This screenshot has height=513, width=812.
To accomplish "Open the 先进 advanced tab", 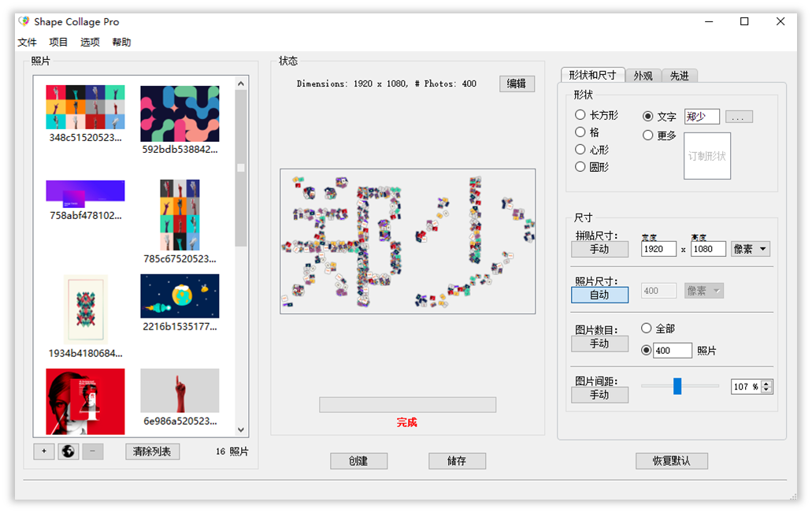I will (679, 76).
